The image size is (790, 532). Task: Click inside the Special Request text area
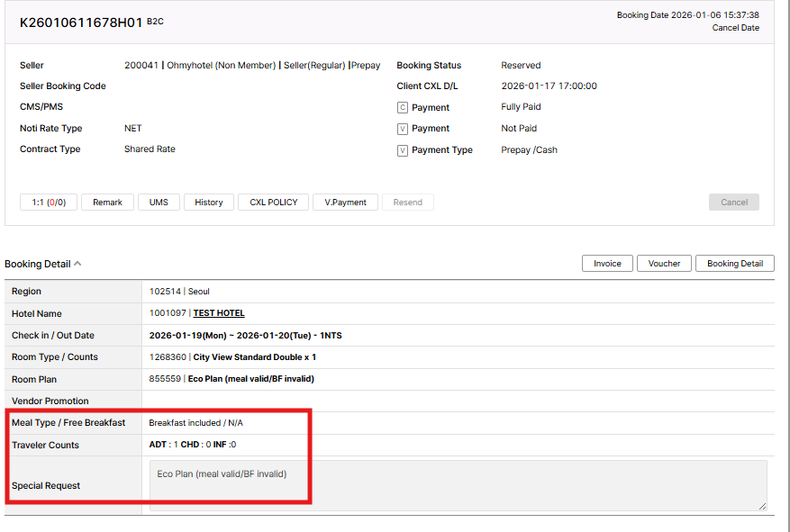point(458,486)
